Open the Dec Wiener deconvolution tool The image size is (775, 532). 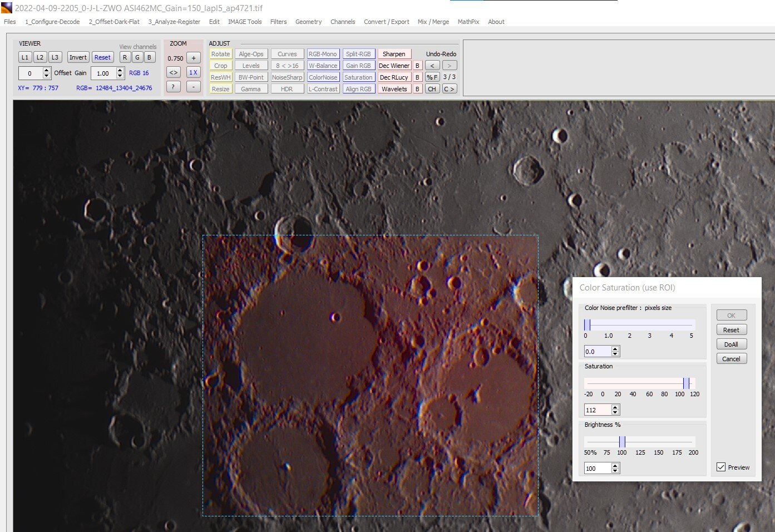click(x=394, y=66)
